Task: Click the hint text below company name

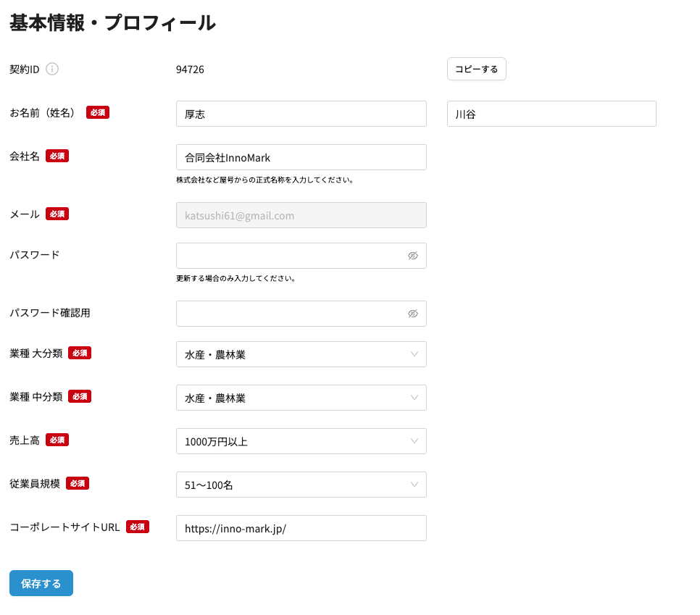Action: 264,180
